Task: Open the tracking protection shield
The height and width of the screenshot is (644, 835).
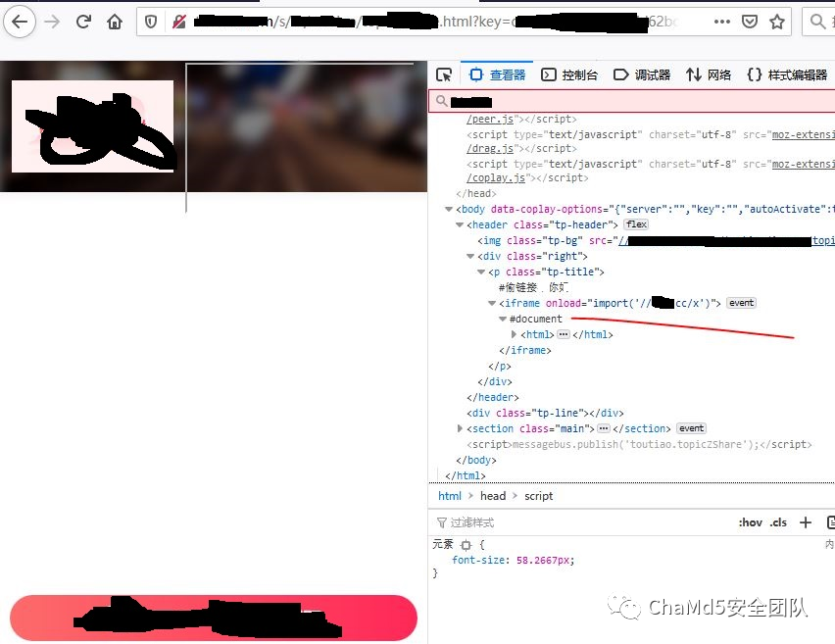Action: click(151, 22)
